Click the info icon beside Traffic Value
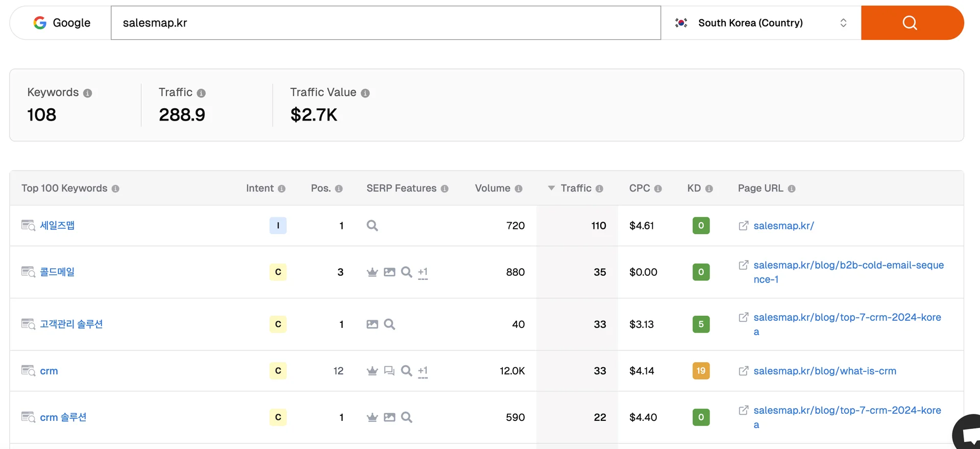Viewport: 980px width, 449px height. coord(365,93)
